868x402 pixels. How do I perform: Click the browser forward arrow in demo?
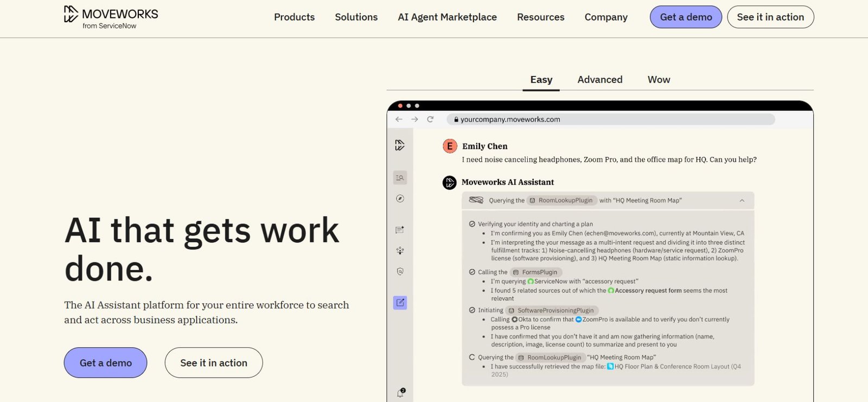tap(414, 119)
